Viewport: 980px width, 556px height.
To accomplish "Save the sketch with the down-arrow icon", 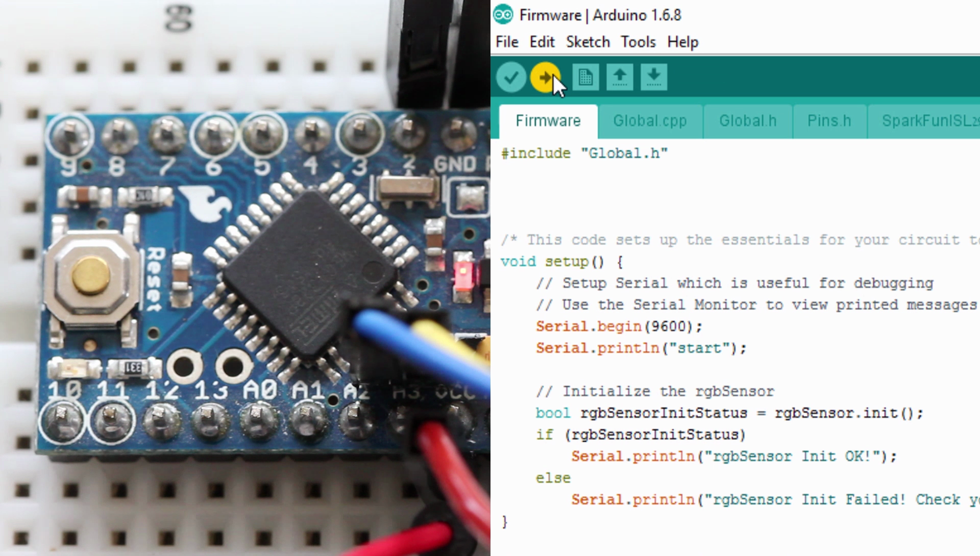I will (x=654, y=78).
